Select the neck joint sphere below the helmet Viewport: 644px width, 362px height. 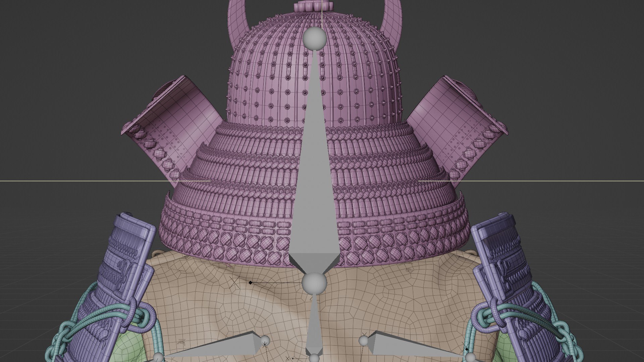pos(314,284)
